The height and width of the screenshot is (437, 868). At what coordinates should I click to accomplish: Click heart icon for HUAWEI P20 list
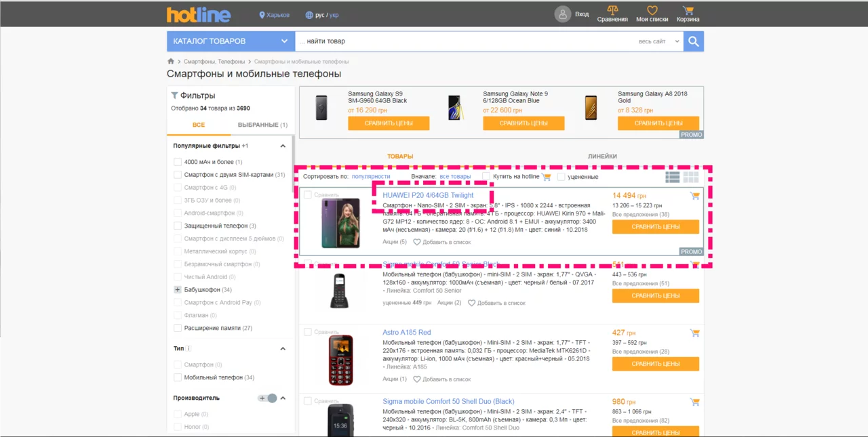tap(417, 242)
